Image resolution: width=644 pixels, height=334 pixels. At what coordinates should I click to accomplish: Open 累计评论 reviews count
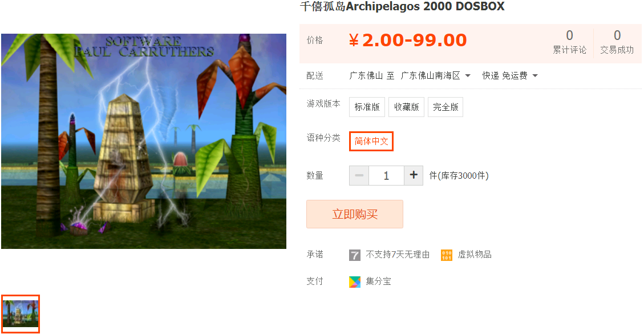(569, 42)
